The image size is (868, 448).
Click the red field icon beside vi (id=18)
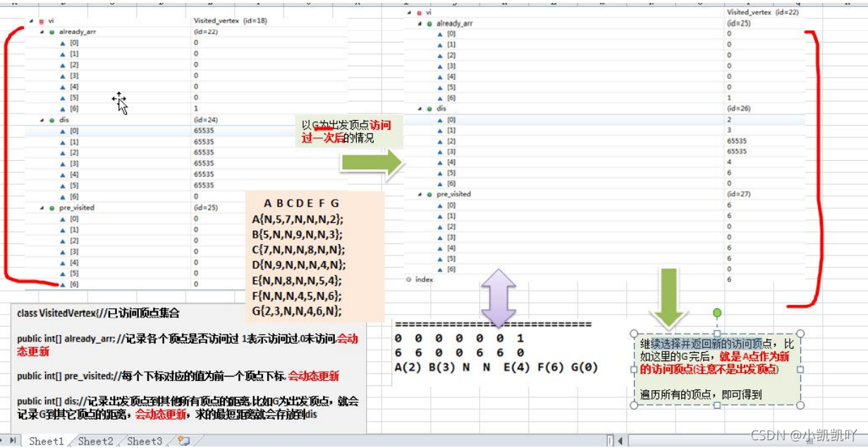click(42, 21)
